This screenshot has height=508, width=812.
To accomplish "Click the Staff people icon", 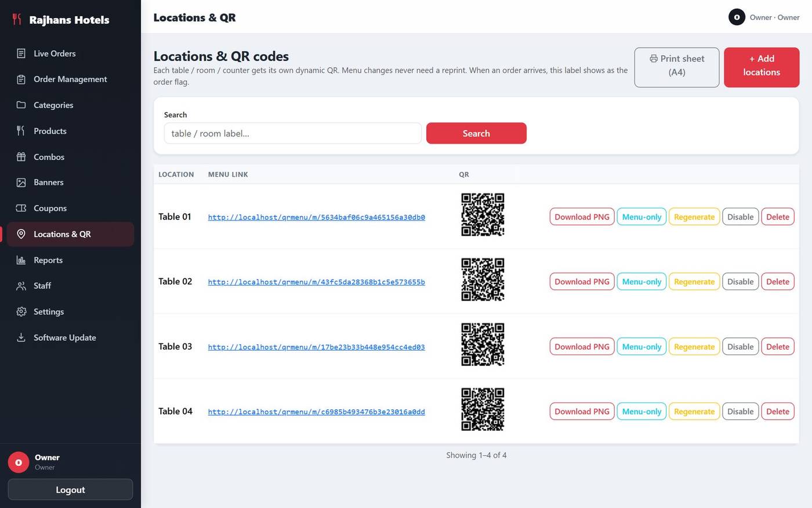I will point(21,286).
